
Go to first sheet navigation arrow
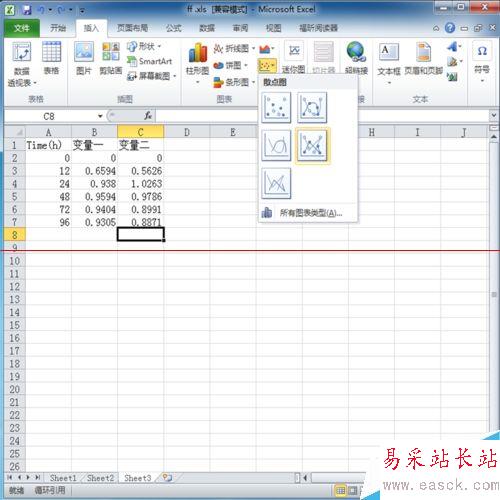pyautogui.click(x=9, y=478)
